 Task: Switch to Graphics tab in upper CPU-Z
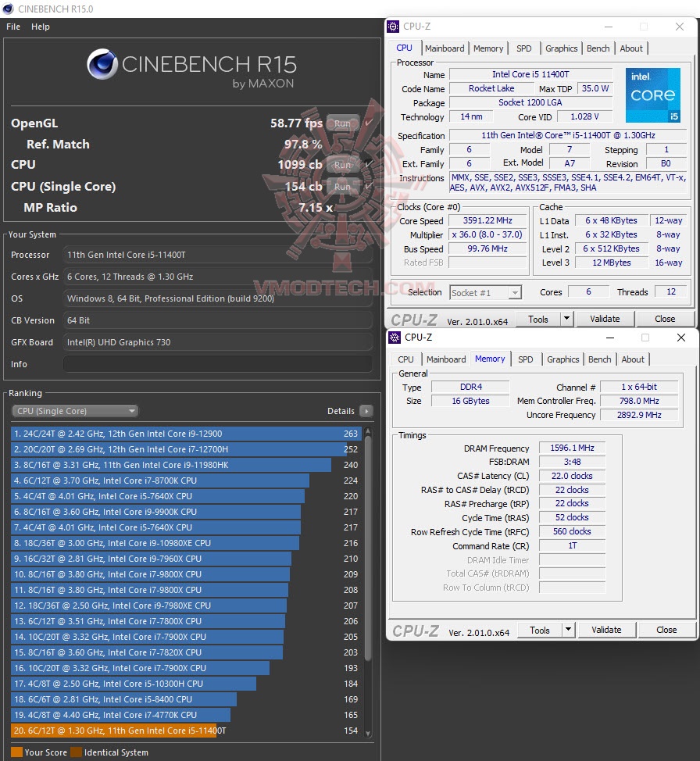pos(561,48)
